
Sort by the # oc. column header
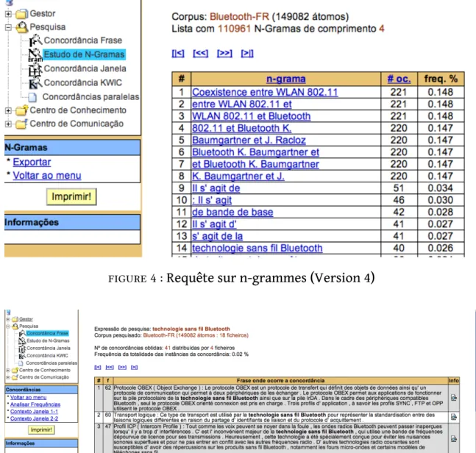(399, 79)
